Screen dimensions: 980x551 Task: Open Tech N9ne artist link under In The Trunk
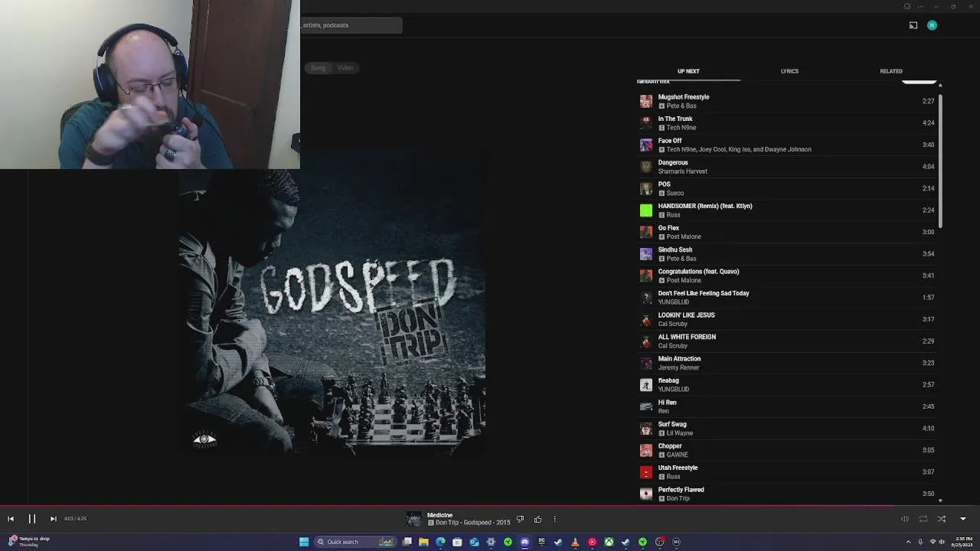tap(681, 128)
